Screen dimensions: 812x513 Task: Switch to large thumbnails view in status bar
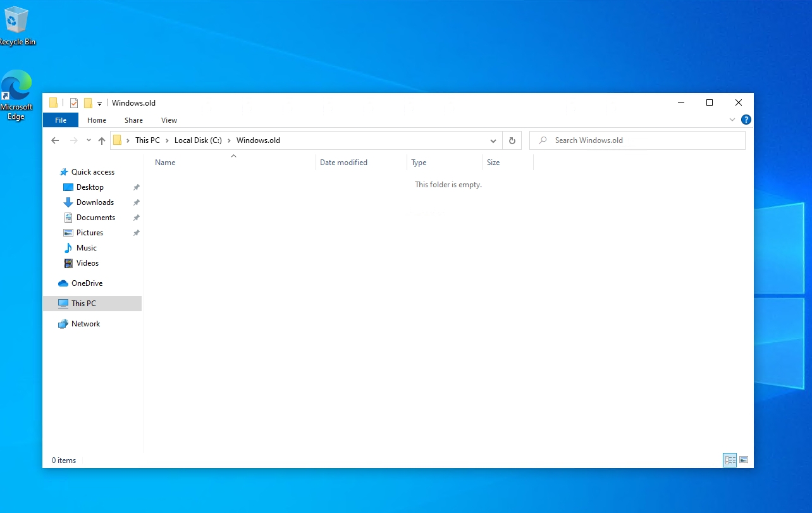[x=744, y=460]
